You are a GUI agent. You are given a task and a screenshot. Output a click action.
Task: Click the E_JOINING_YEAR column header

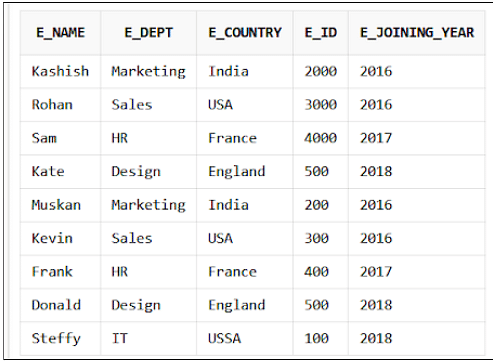417,33
